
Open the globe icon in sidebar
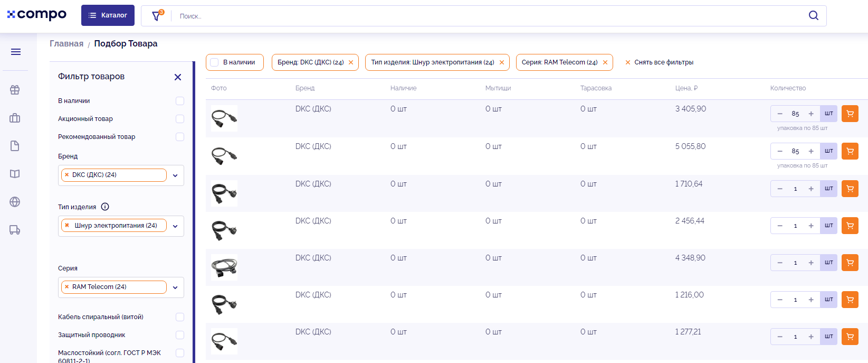coord(15,202)
